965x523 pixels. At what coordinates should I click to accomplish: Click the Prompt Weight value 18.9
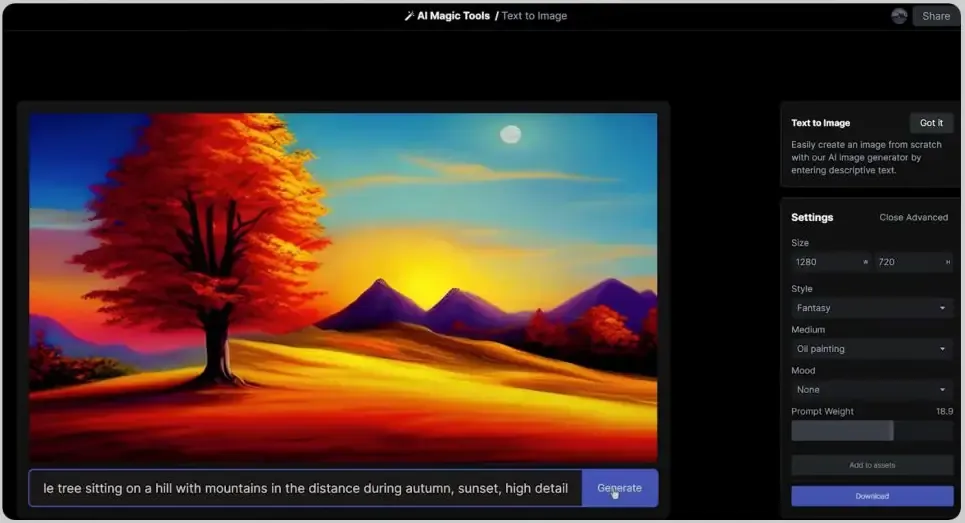click(x=944, y=411)
